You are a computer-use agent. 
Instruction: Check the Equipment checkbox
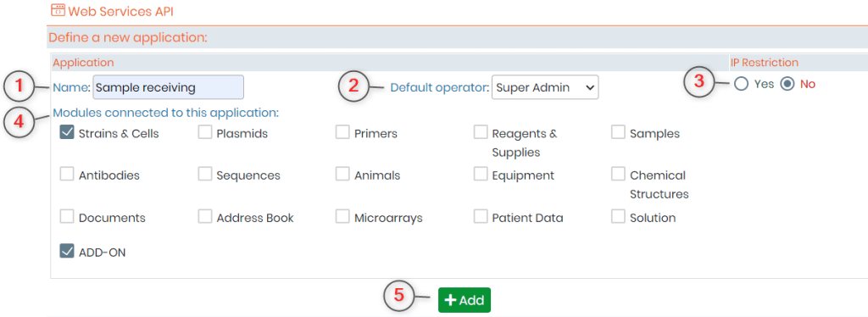(481, 175)
